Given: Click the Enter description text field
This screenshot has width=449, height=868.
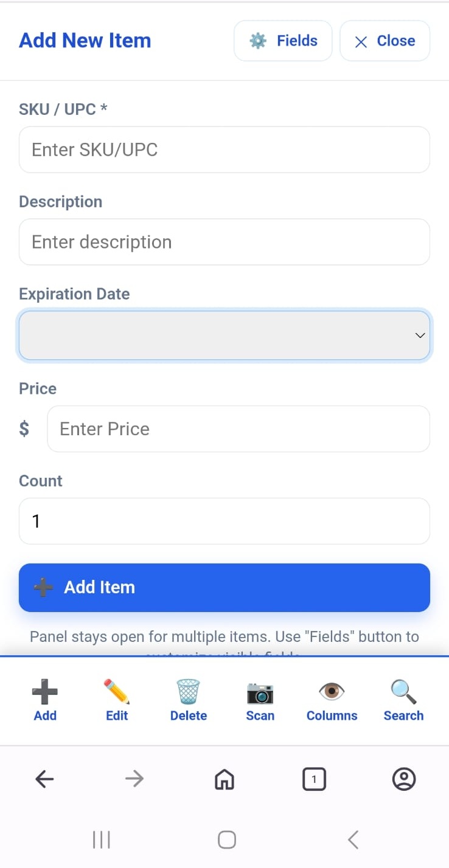Looking at the screenshot, I should coord(224,242).
